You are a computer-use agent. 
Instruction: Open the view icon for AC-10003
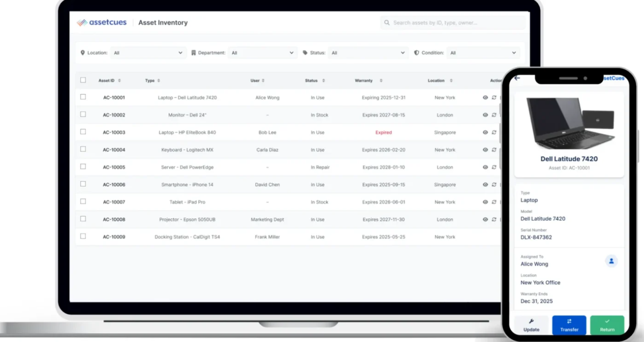tap(485, 132)
